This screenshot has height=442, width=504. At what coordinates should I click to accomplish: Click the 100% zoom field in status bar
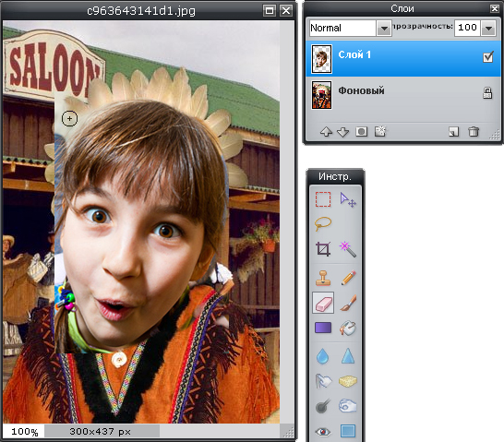(24, 432)
